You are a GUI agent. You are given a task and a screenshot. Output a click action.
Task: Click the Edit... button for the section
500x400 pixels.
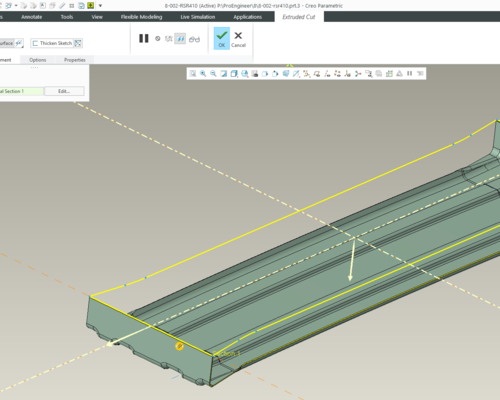coord(64,91)
